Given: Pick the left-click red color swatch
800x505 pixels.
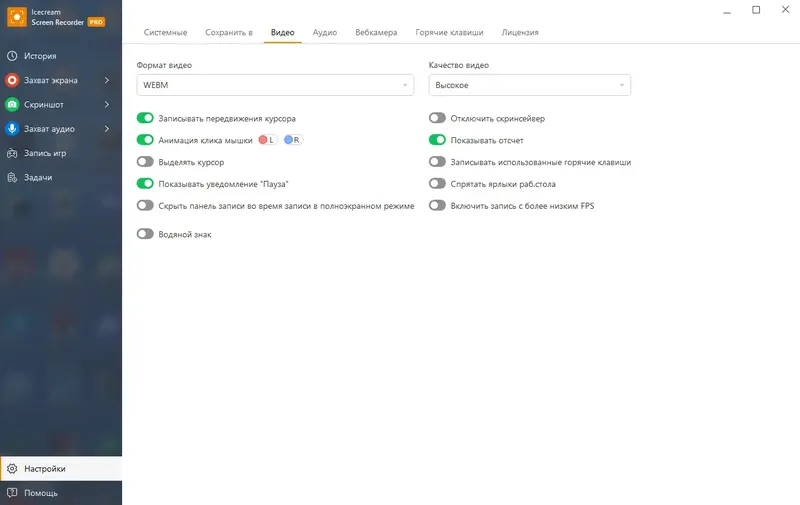Looking at the screenshot, I should (267, 141).
